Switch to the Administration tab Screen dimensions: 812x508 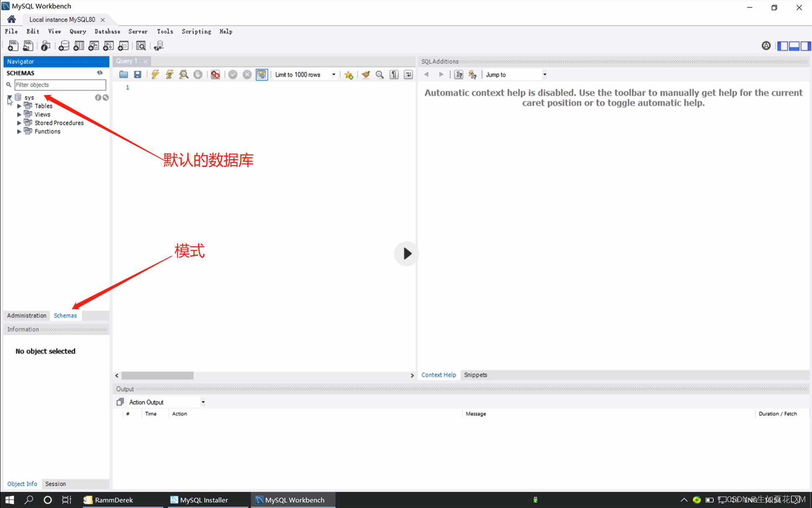(26, 315)
